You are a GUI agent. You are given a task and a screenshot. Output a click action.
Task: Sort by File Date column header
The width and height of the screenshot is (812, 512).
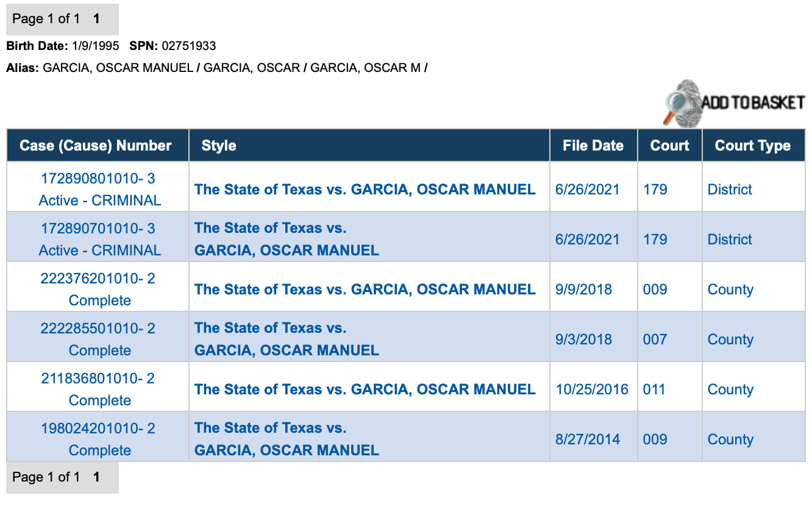click(x=593, y=146)
